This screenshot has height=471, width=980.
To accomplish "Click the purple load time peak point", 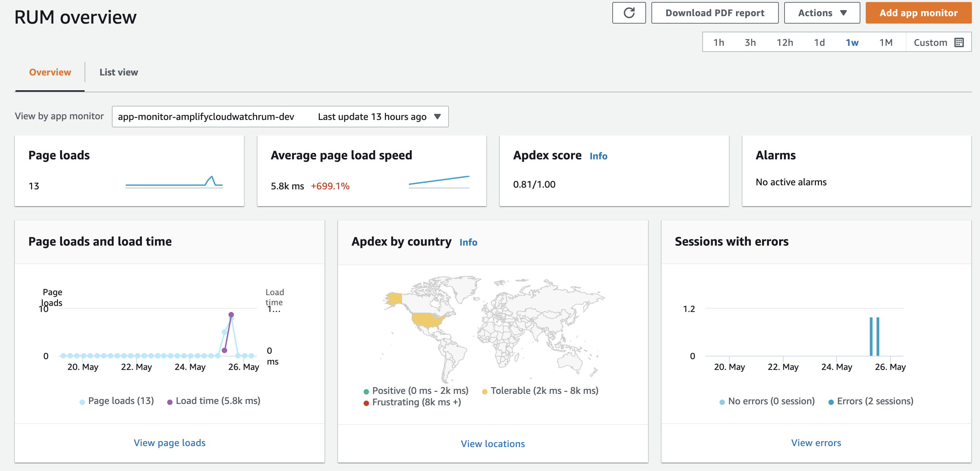I will click(x=231, y=315).
